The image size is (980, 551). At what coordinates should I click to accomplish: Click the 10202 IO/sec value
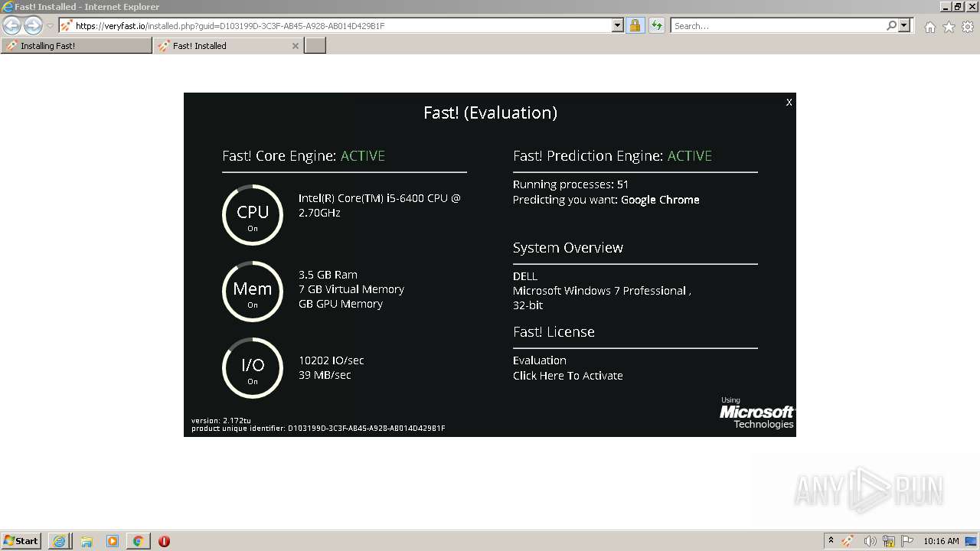point(332,360)
